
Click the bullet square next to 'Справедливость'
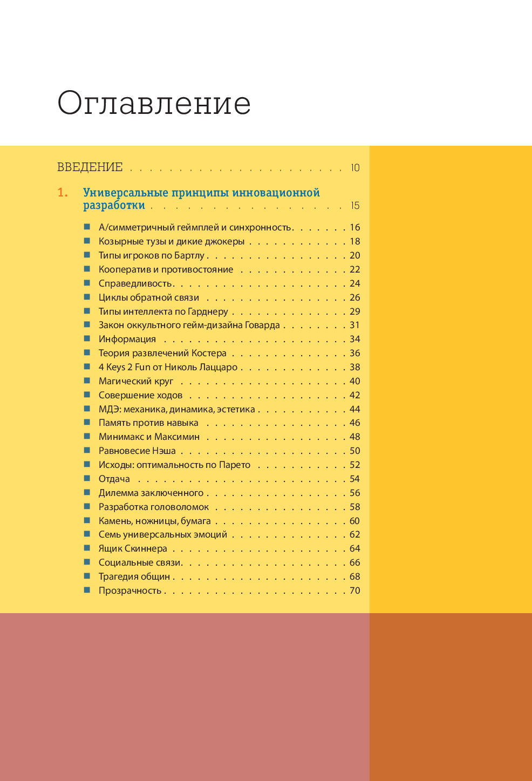click(87, 283)
